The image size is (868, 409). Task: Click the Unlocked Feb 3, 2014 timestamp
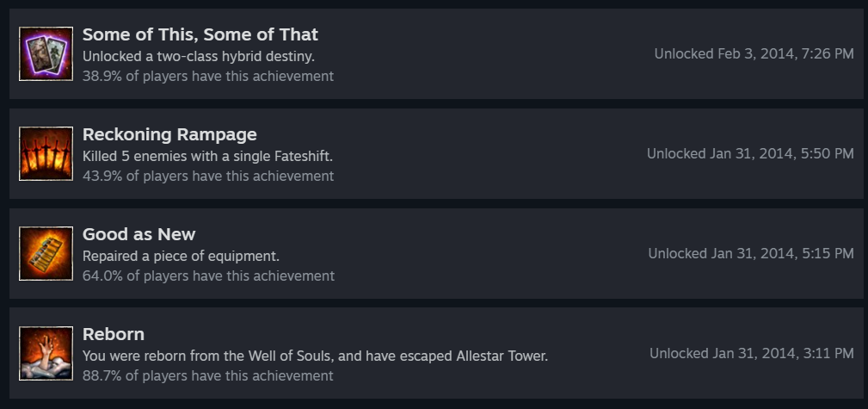click(754, 53)
